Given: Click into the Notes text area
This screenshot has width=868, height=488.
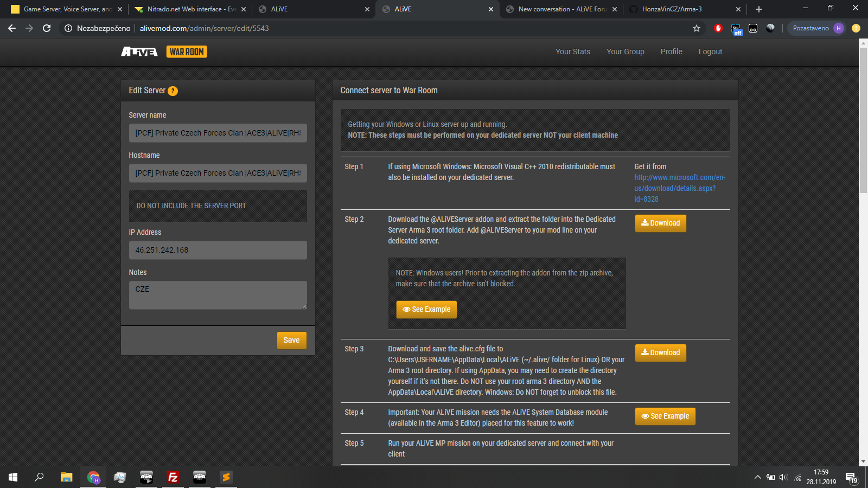Looking at the screenshot, I should coord(218,295).
